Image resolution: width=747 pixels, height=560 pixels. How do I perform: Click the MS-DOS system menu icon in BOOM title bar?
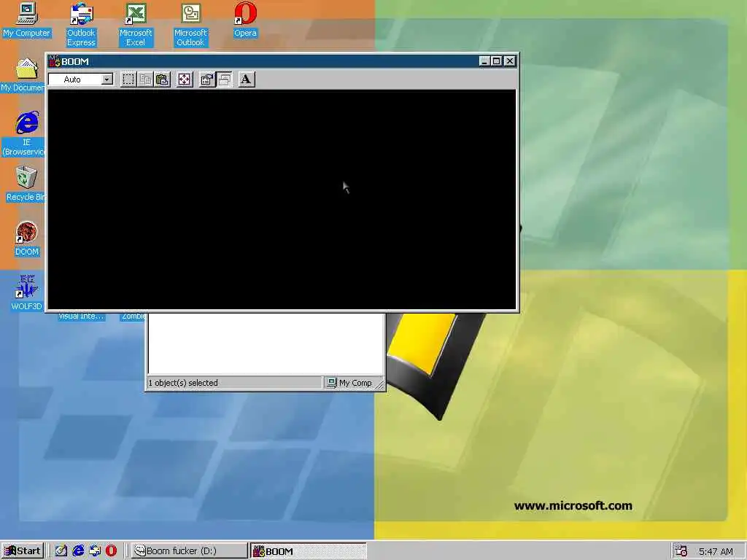point(54,61)
